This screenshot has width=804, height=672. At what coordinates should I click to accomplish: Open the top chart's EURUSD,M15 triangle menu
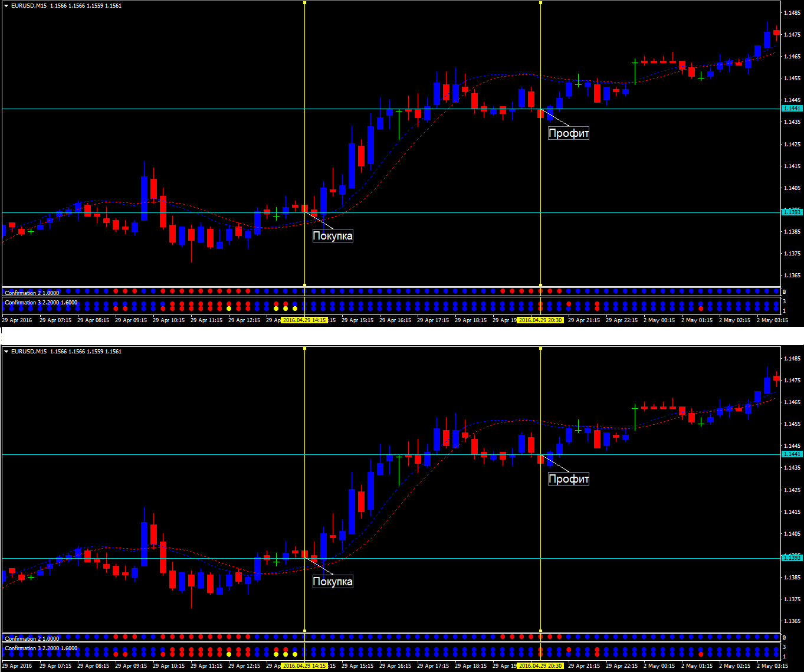pyautogui.click(x=6, y=6)
